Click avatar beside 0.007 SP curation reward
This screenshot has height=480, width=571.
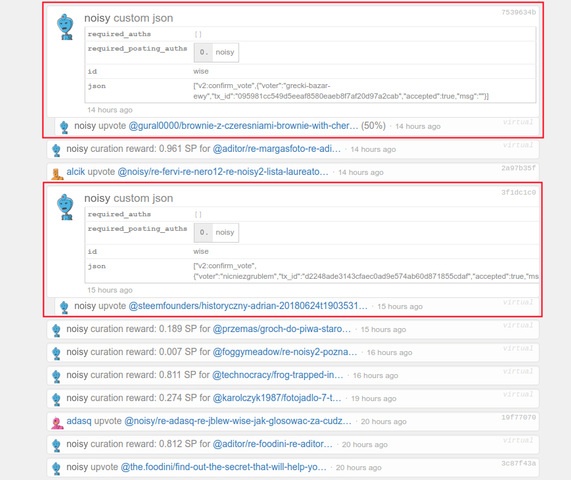click(56, 353)
